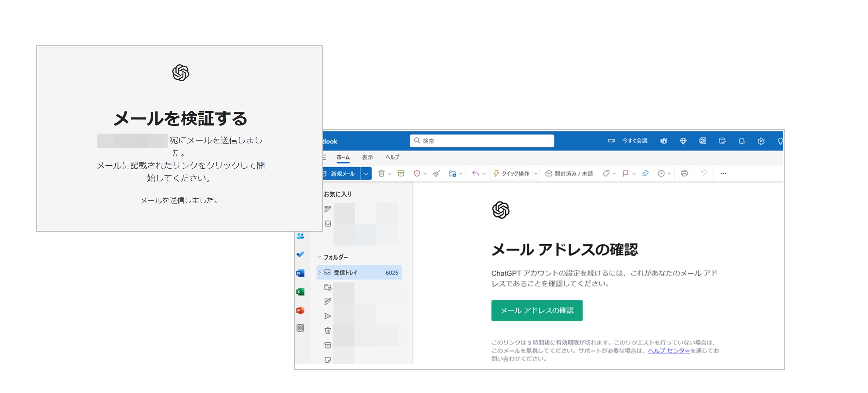Image resolution: width=868 pixels, height=393 pixels.
Task: Expand the reply options dropdown arrow
Action: pos(484,174)
